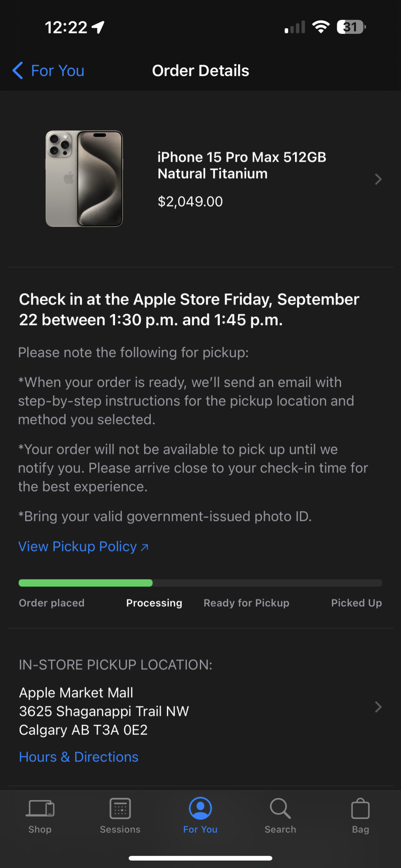Expand Apple Market Mall location chevron

click(378, 707)
